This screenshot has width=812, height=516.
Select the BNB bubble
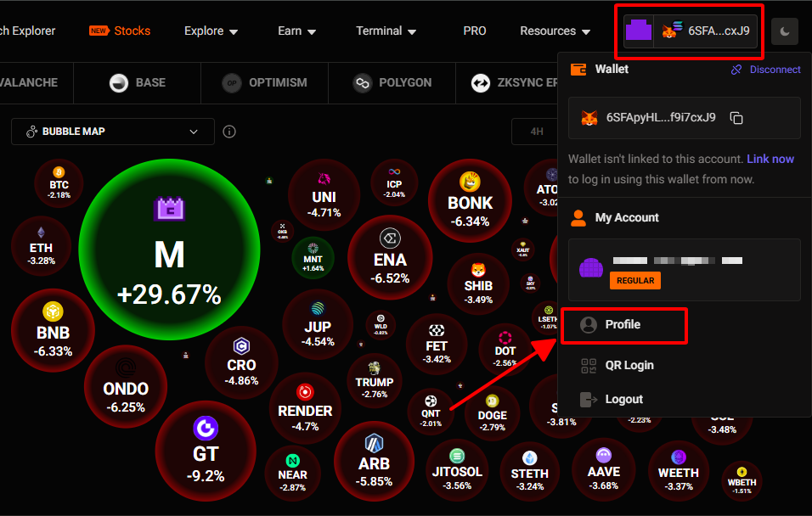[53, 330]
